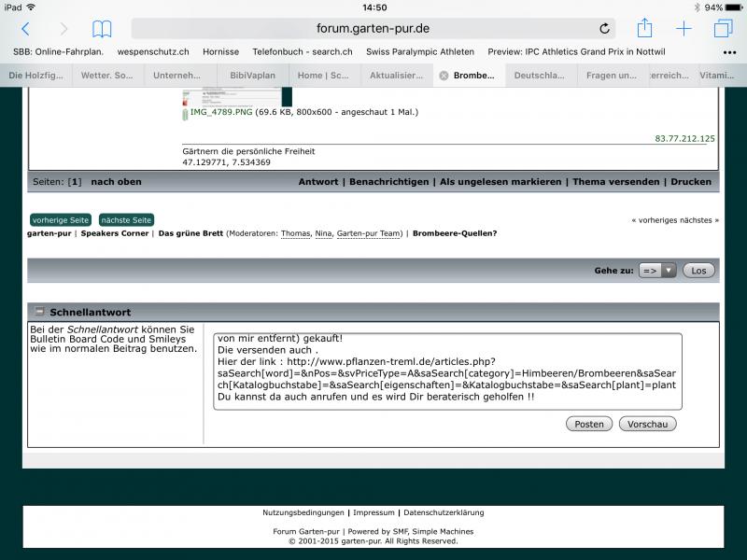Click the Als ungelesen markieren link

coord(500,182)
